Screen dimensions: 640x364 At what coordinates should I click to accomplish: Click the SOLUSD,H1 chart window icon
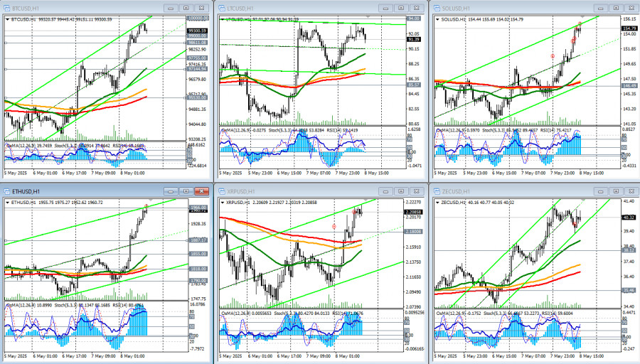point(437,8)
